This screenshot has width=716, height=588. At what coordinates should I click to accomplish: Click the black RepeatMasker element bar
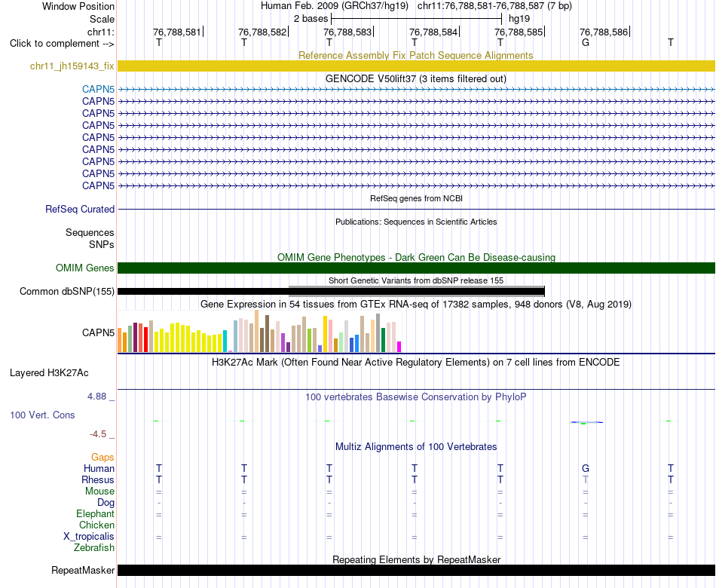pos(416,570)
